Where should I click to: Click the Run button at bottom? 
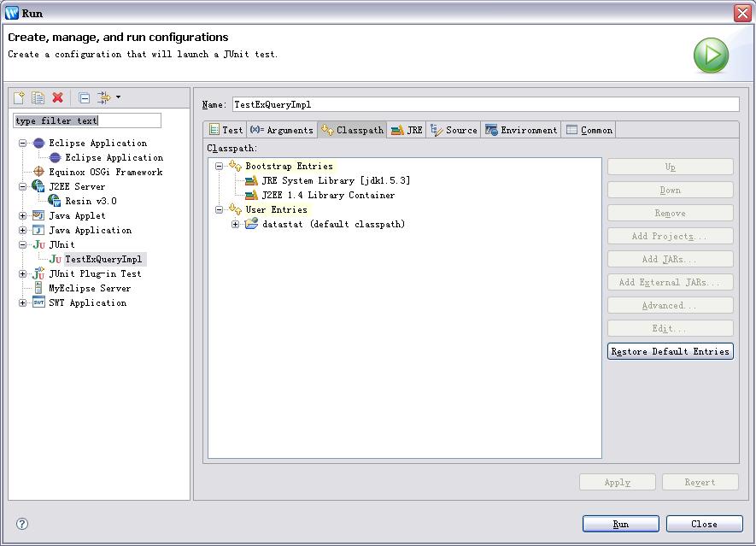(620, 524)
